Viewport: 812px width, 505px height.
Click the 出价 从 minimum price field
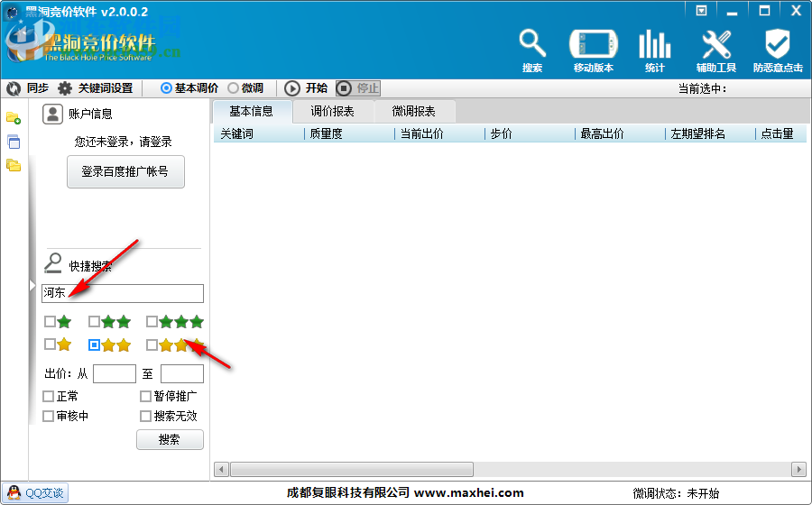coord(115,373)
